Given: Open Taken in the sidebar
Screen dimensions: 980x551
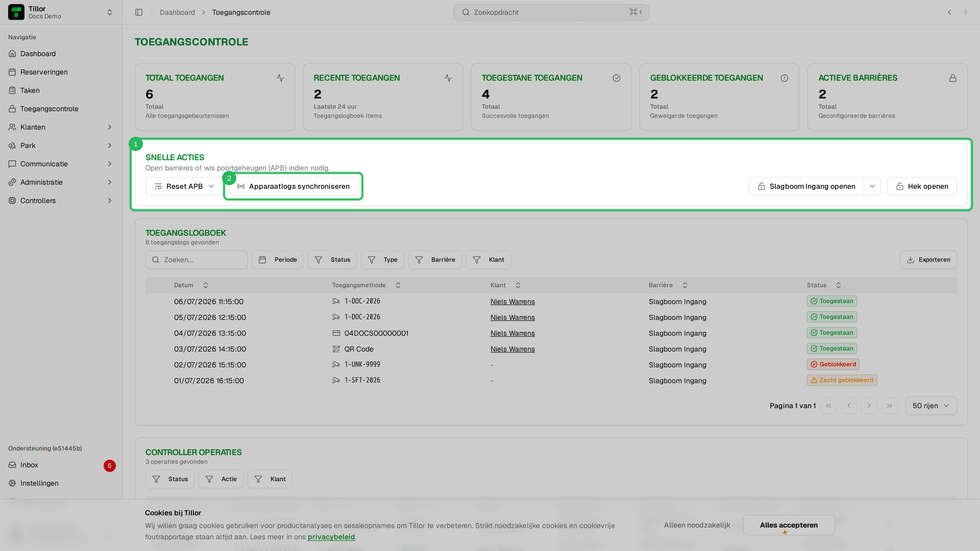Looking at the screenshot, I should 61,90.
